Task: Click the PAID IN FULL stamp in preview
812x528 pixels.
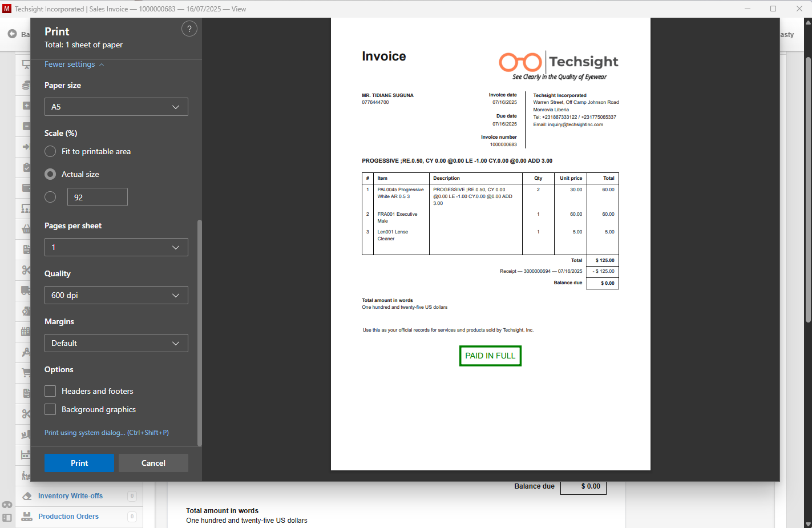Action: click(490, 356)
